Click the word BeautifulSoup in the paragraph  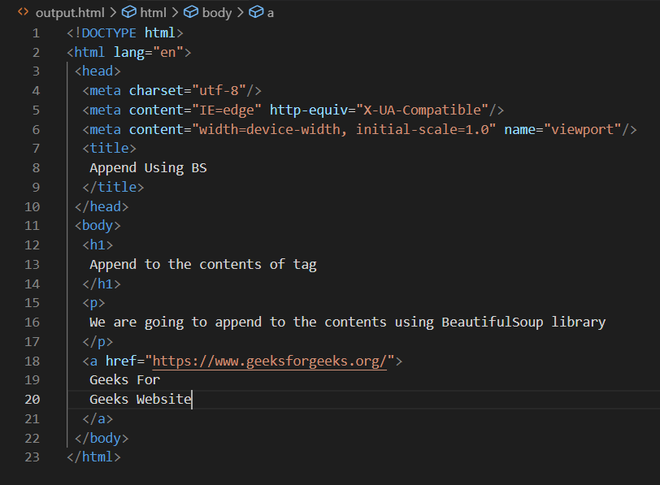(491, 322)
